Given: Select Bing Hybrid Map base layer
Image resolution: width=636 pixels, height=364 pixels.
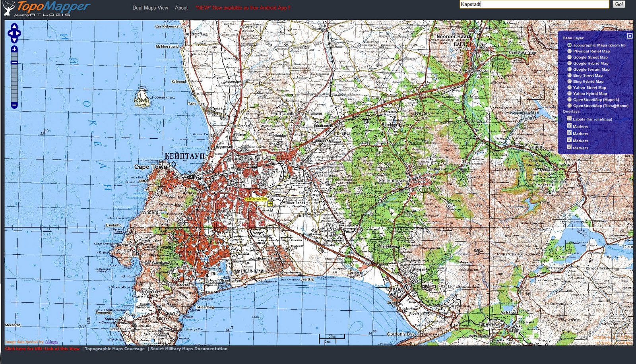Looking at the screenshot, I should (570, 81).
